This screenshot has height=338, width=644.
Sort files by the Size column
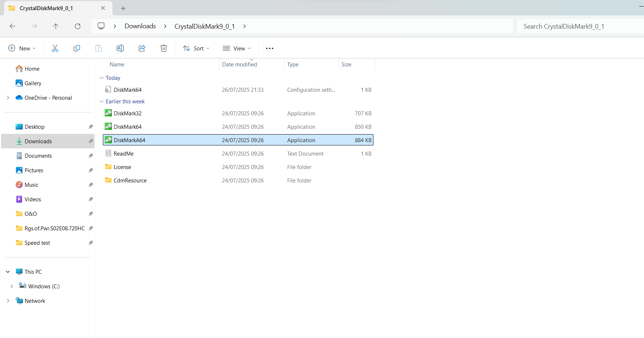coord(347,64)
